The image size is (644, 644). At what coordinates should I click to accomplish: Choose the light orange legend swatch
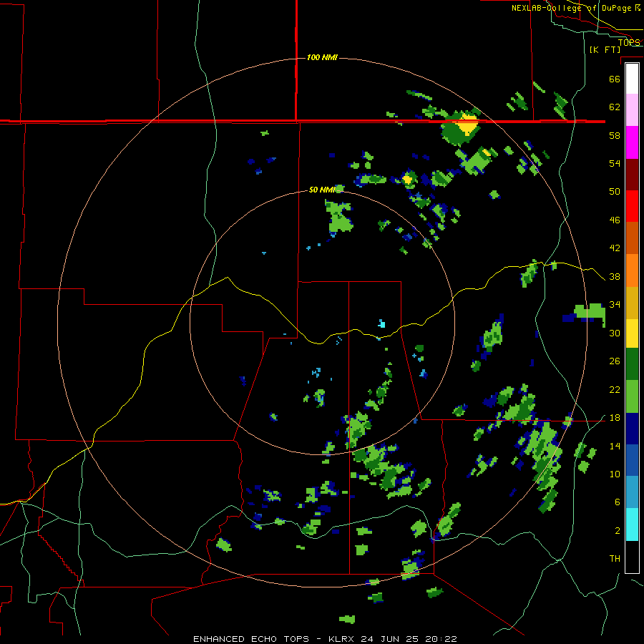click(632, 270)
